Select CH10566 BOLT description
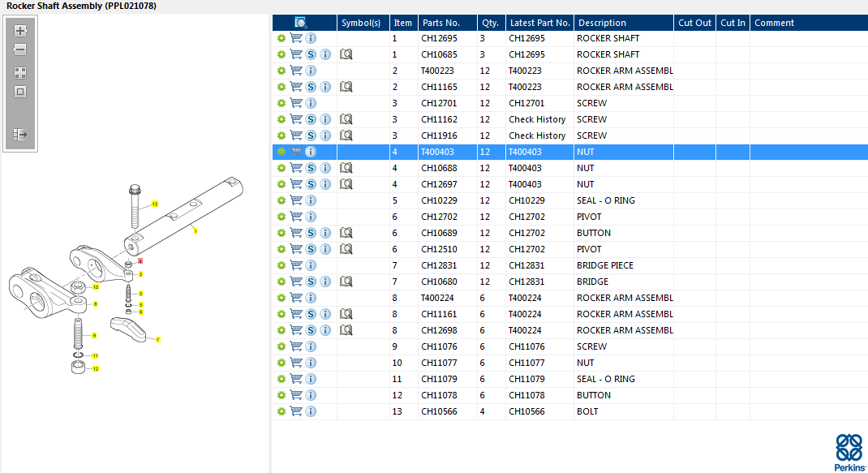 pyautogui.click(x=624, y=411)
